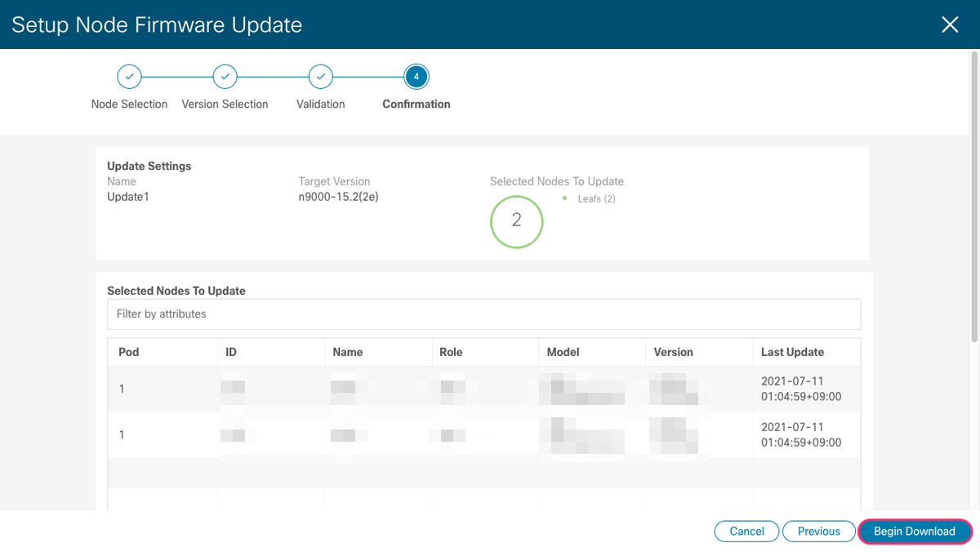The height and width of the screenshot is (552, 980).
Task: Click the Update1 name value
Action: coord(128,197)
